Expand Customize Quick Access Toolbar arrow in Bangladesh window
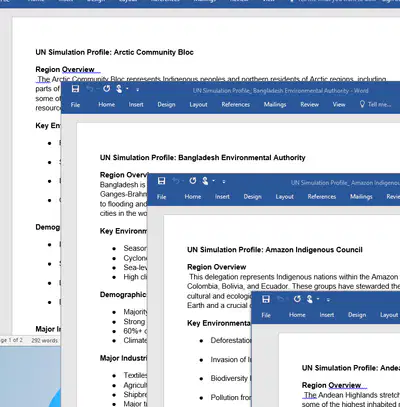 tap(138, 90)
